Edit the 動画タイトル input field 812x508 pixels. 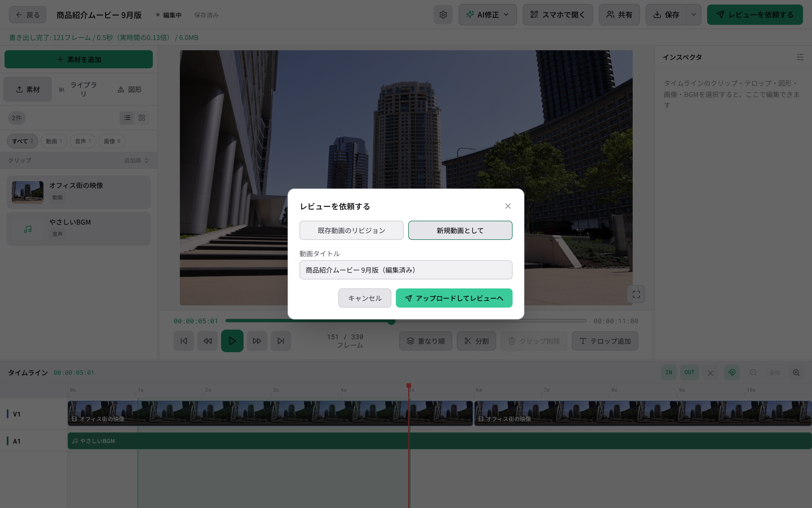click(x=406, y=270)
